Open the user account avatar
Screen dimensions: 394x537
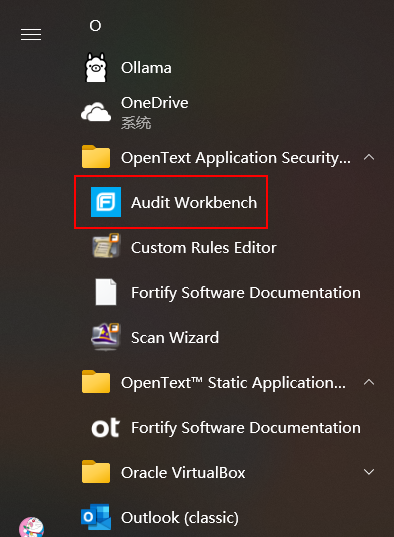click(31, 527)
